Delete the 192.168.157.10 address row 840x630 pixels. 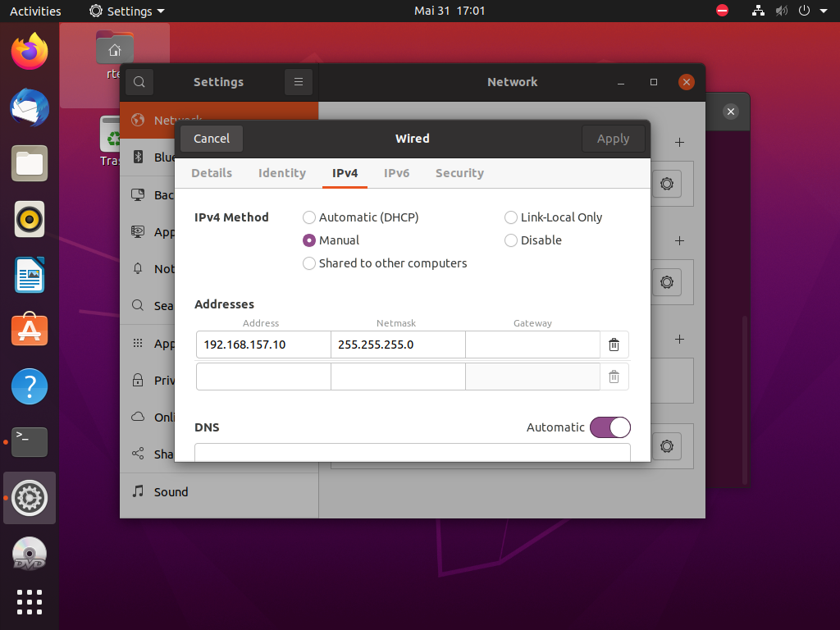pos(614,345)
